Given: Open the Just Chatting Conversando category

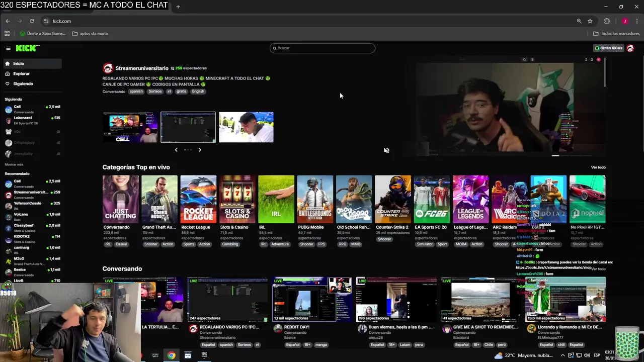Looking at the screenshot, I should click(120, 199).
